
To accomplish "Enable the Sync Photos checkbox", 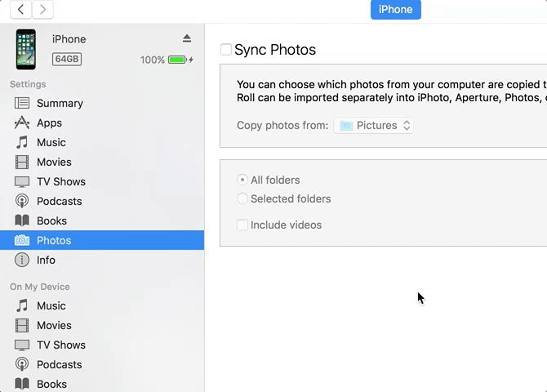I will tap(226, 50).
